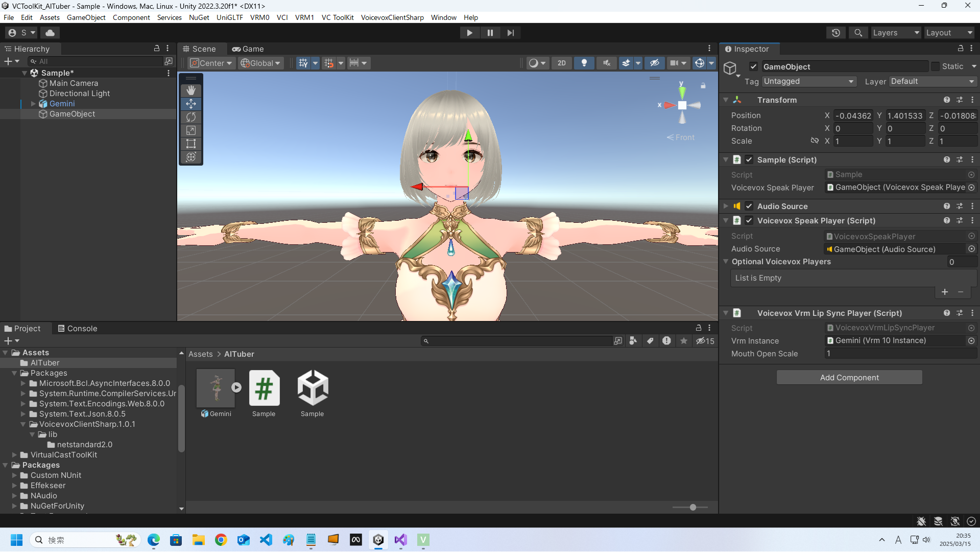980x552 pixels.
Task: Toggle Gizmos visibility button
Action: pos(700,63)
